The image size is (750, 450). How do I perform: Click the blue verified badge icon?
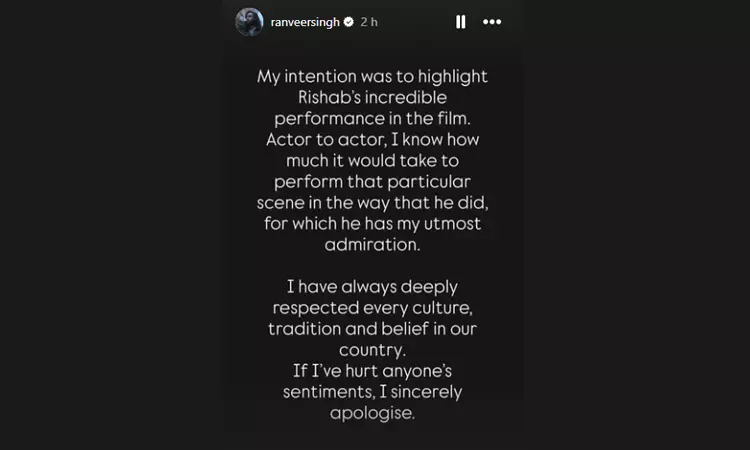349,22
